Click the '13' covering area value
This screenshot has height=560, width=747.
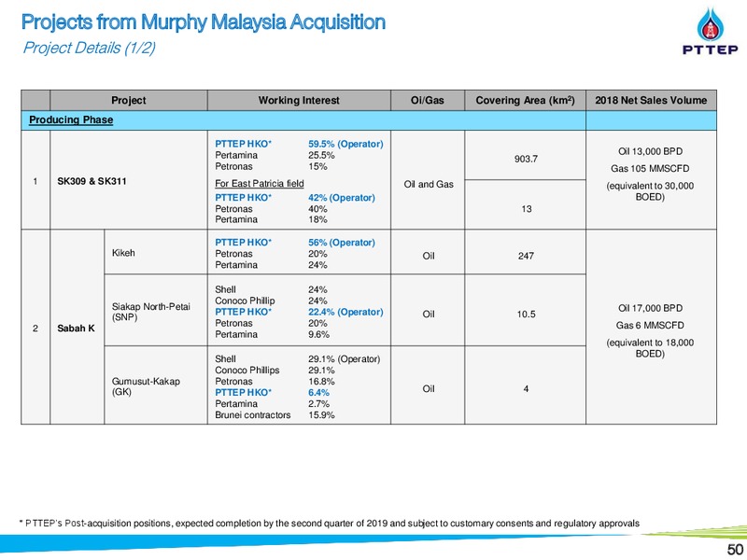click(526, 209)
